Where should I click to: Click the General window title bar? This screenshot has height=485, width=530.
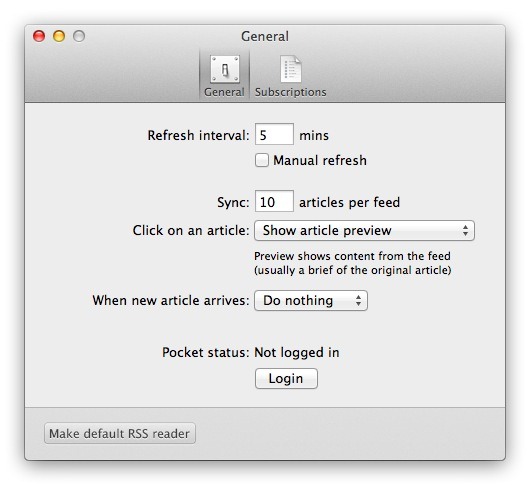tap(265, 36)
